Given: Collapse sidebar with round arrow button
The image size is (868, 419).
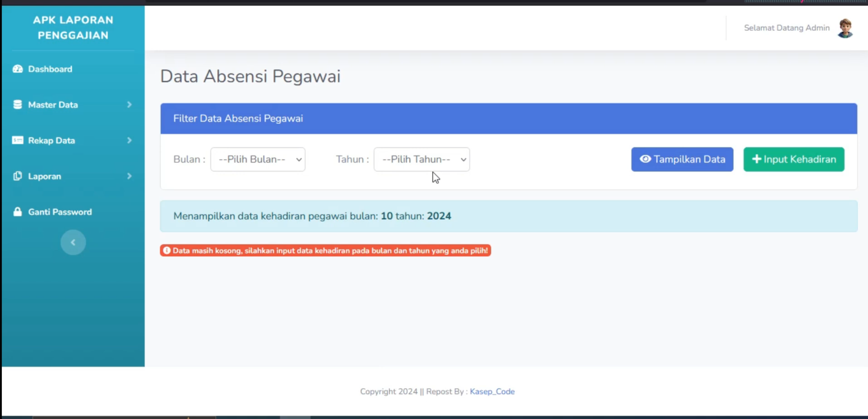Looking at the screenshot, I should click(73, 242).
